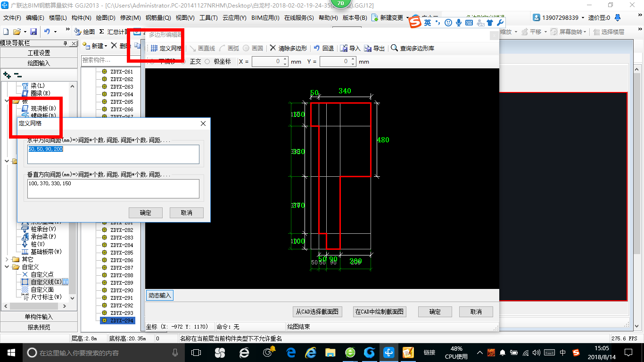644x362 pixels.
Task: Click 确定 in the 定义网格 dialog
Action: [x=146, y=213]
